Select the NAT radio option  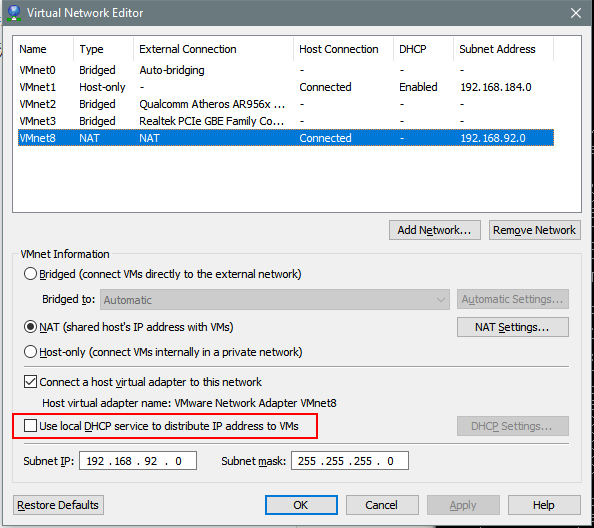(x=30, y=327)
